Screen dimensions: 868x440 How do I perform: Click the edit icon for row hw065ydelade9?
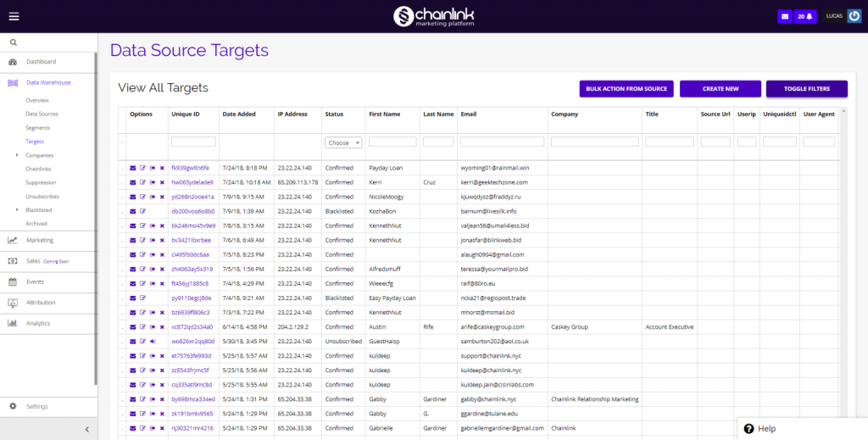tap(142, 182)
